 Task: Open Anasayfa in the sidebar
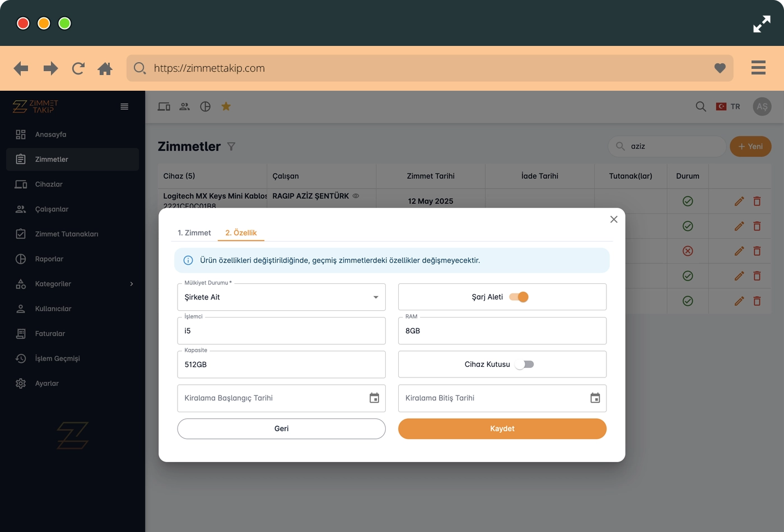point(72,134)
